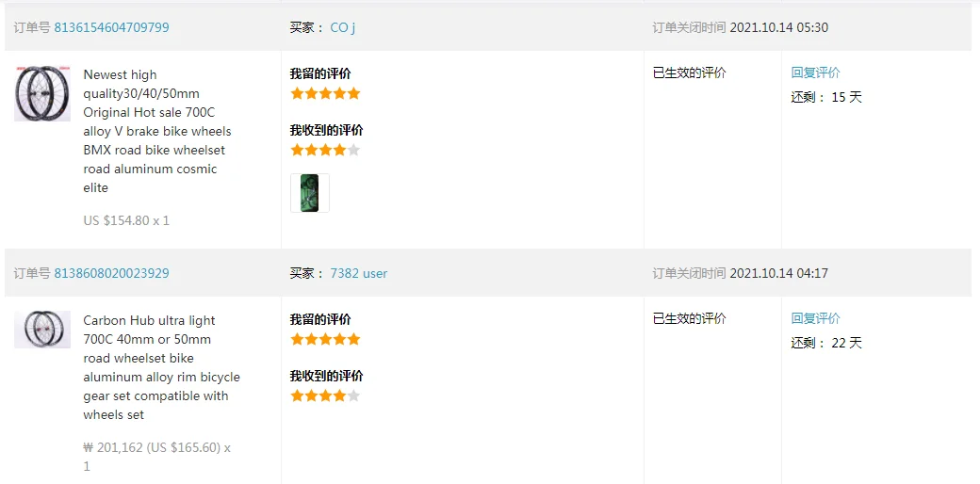The width and height of the screenshot is (980, 484).
Task: Click four-star received rating on second order
Action: (326, 395)
